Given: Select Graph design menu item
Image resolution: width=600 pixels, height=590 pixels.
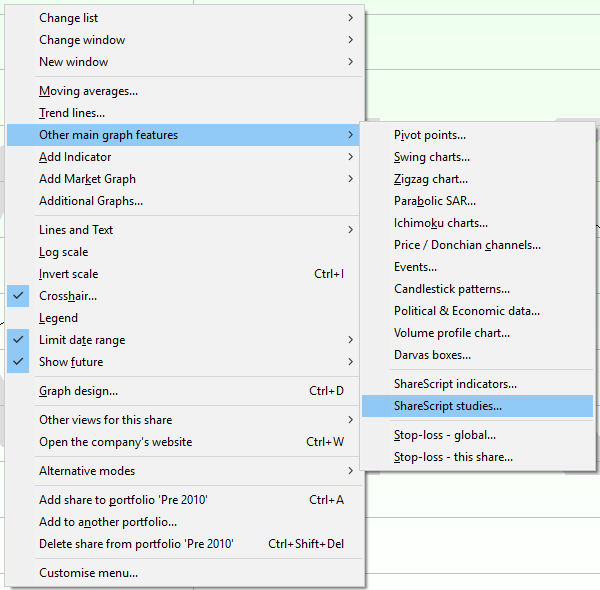Looking at the screenshot, I should (78, 391).
